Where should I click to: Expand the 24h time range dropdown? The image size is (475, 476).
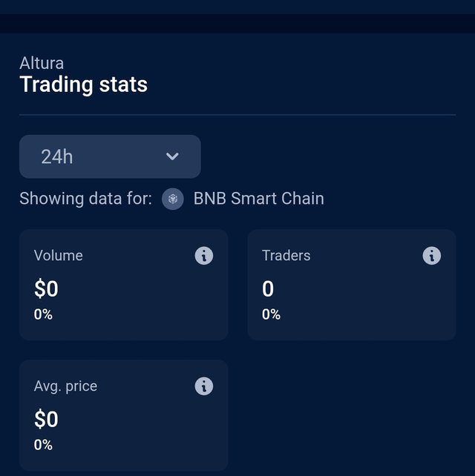110,156
